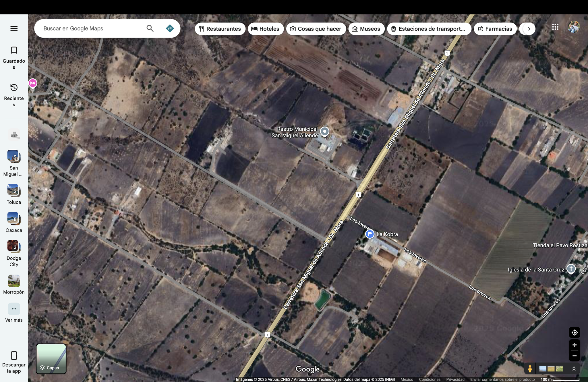
Task: Open the Google apps grid icon
Action: point(555,27)
